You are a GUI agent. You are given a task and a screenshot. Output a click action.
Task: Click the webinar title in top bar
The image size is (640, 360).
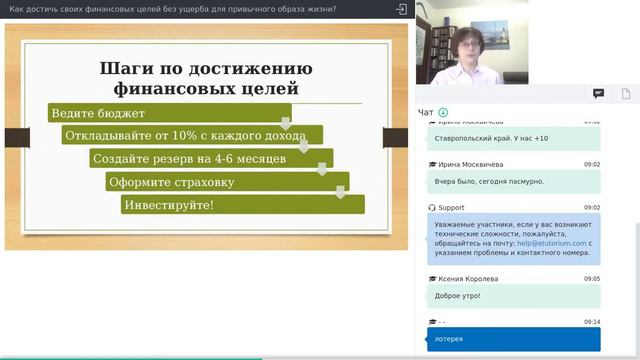point(173,9)
